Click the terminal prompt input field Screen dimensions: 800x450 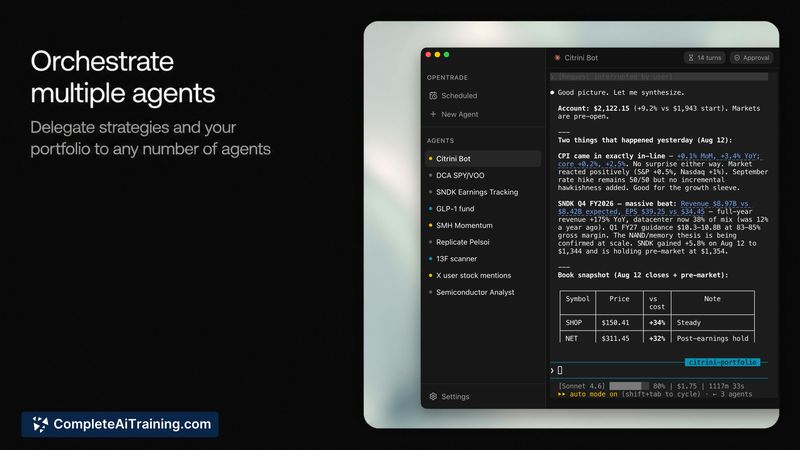pos(659,370)
